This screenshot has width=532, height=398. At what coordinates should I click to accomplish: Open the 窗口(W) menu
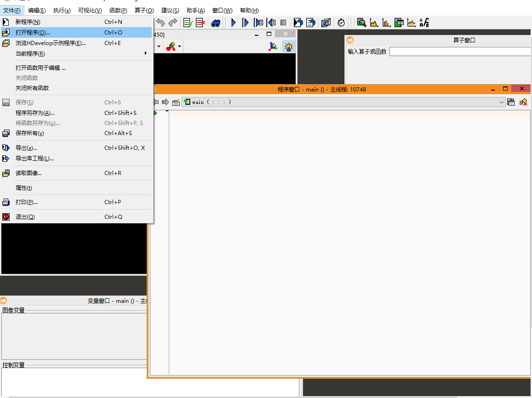click(222, 11)
